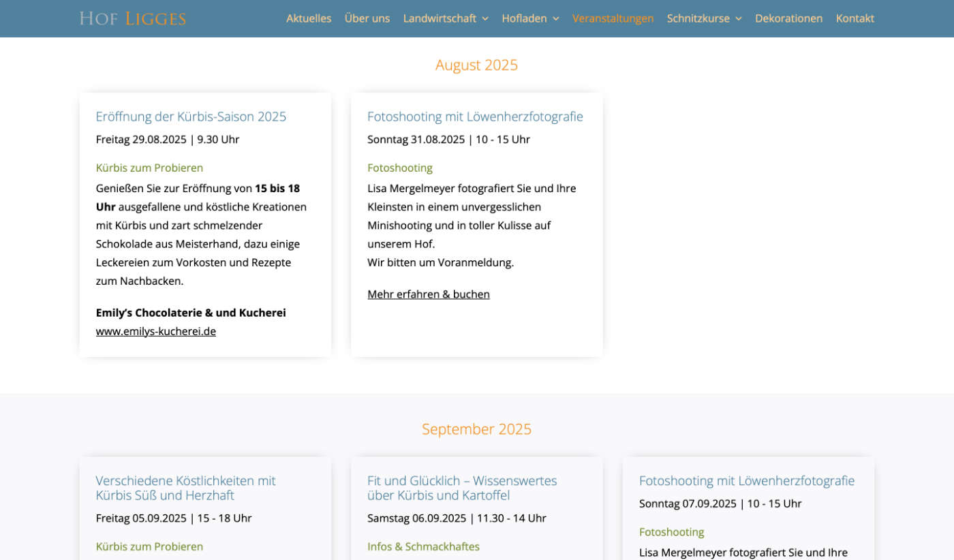Open the www.emilys-kucherei.de link
This screenshot has height=560, width=954.
point(156,331)
